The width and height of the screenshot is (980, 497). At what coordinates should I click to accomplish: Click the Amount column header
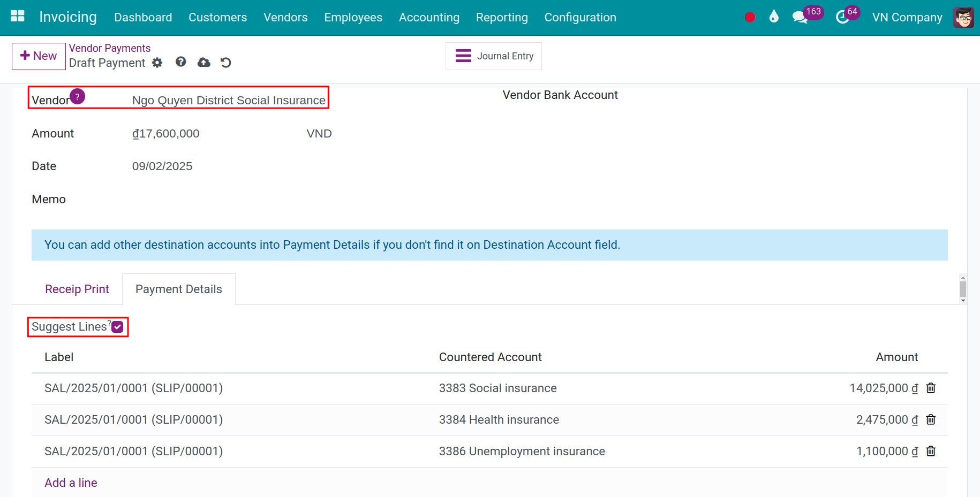pos(897,357)
